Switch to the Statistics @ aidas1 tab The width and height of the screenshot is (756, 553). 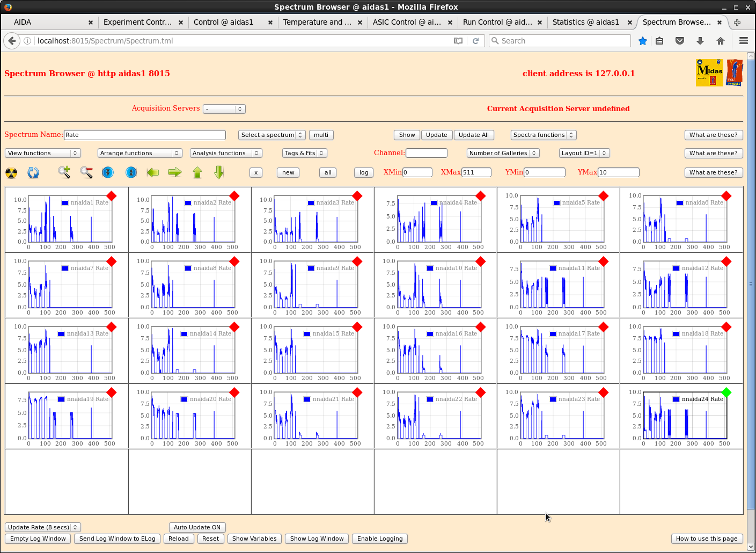tap(585, 22)
